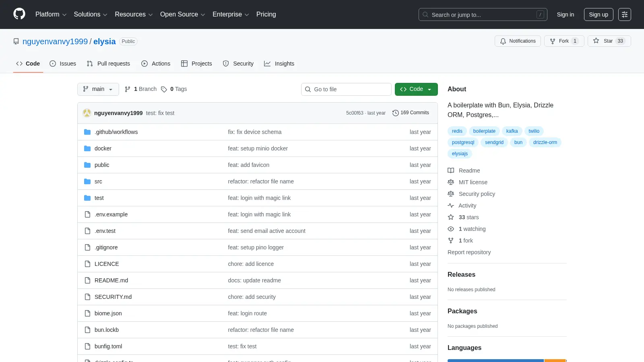This screenshot has height=362, width=644.
Task: Click the tag icon next to 0 Tags
Action: (164, 89)
